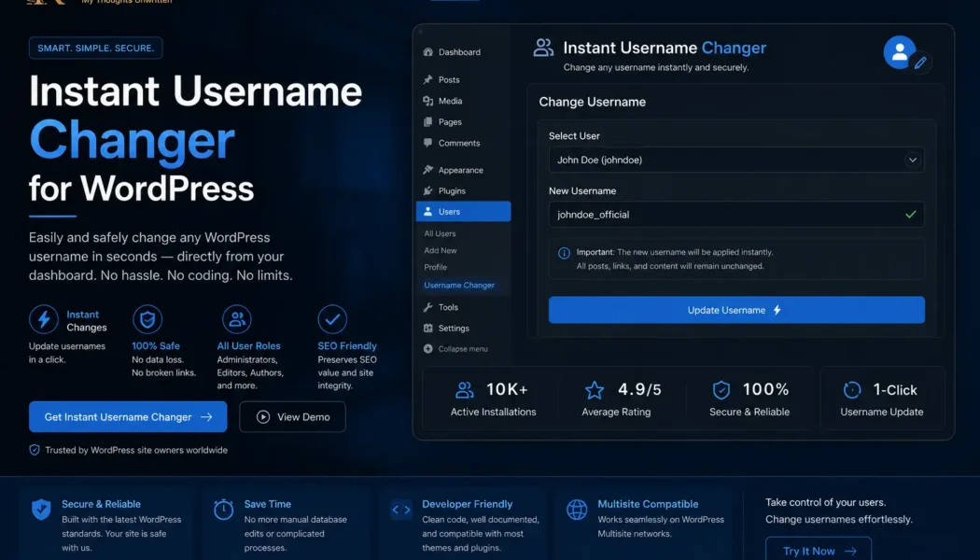Click the '1-Click' statistic text

pyautogui.click(x=895, y=390)
